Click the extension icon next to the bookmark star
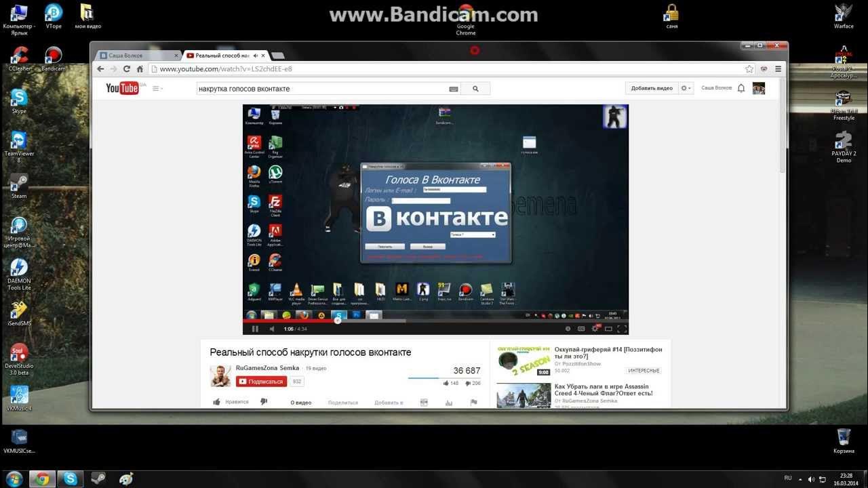 764,69
